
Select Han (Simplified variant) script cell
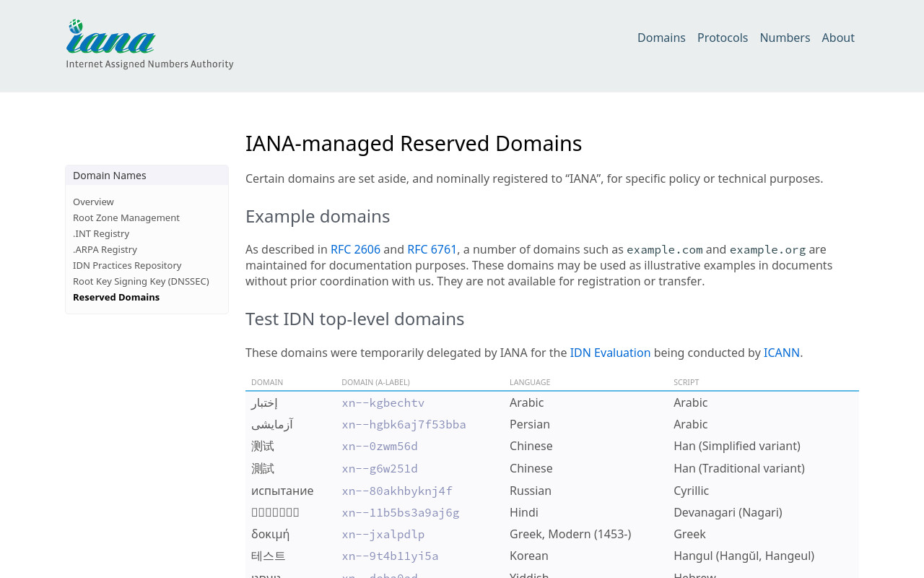tap(737, 446)
